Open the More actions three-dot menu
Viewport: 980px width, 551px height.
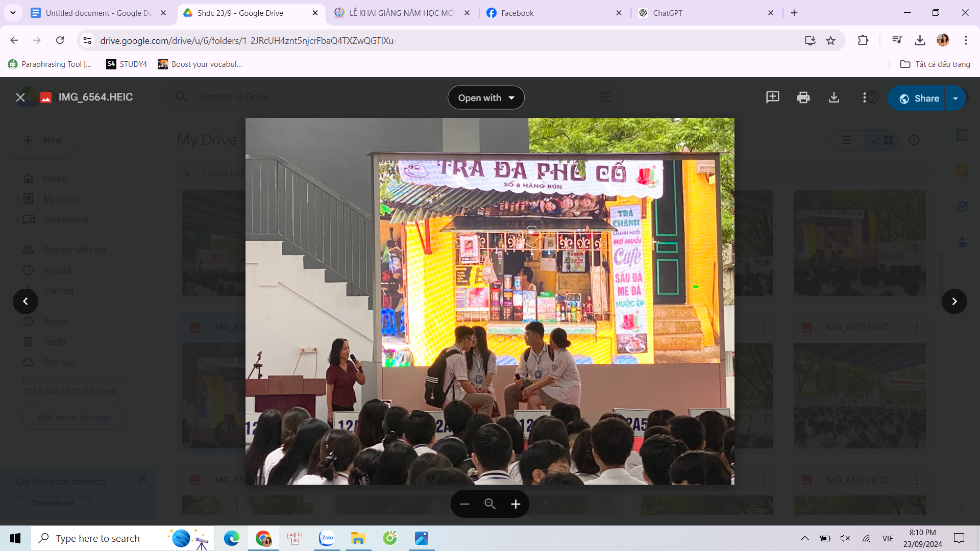coord(864,97)
